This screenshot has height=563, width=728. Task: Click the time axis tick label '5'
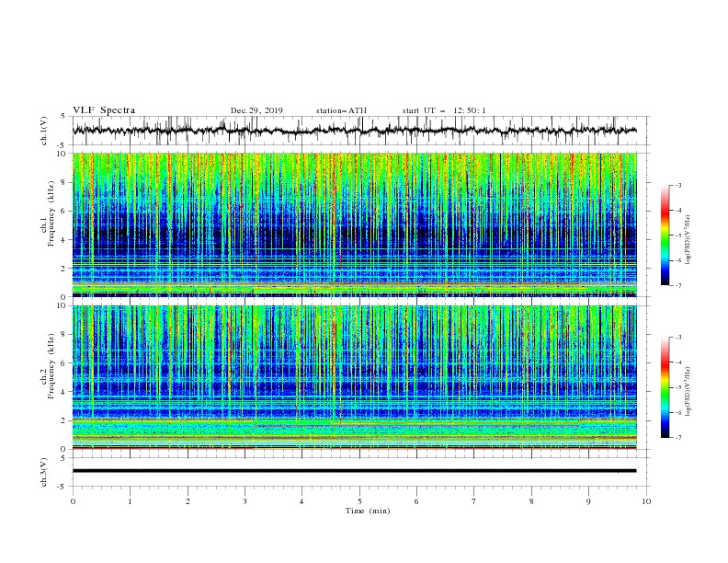tap(359, 501)
